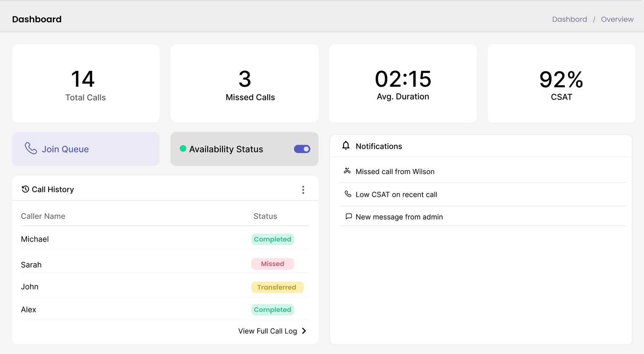Screen dimensions: 644x354
Task: Open the New message from admin notification
Action: point(399,217)
